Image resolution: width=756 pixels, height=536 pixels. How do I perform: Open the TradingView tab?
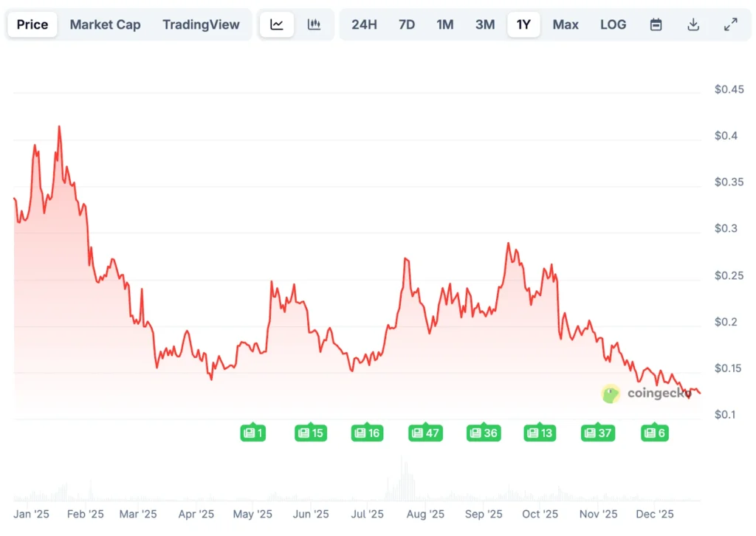201,24
